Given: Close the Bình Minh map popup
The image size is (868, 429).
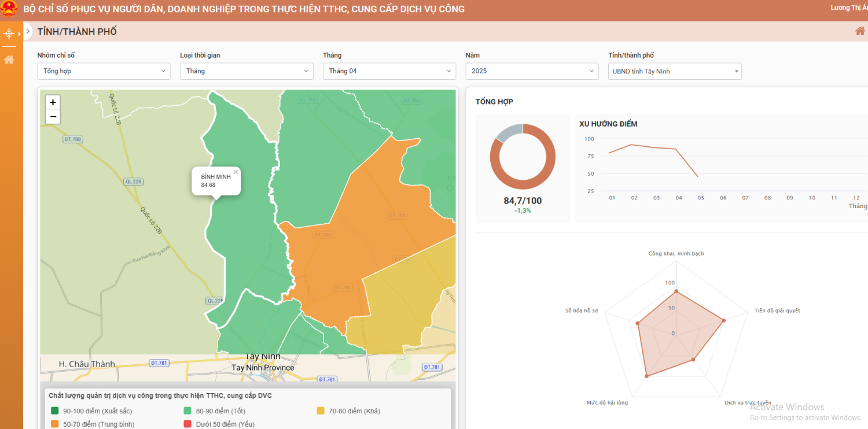Looking at the screenshot, I should [236, 172].
